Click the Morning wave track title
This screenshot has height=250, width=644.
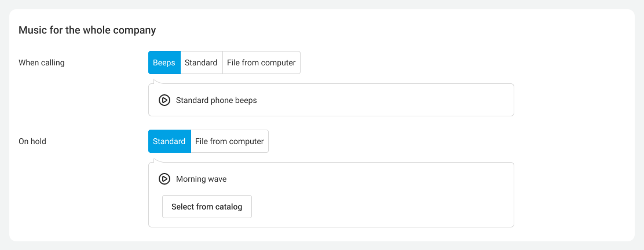(x=201, y=179)
